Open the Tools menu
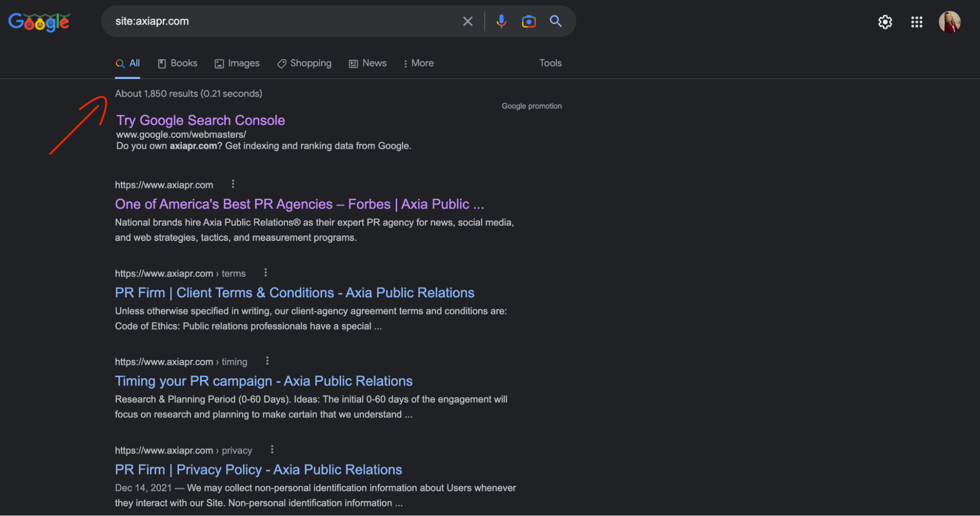Image resolution: width=980 pixels, height=516 pixels. click(550, 63)
